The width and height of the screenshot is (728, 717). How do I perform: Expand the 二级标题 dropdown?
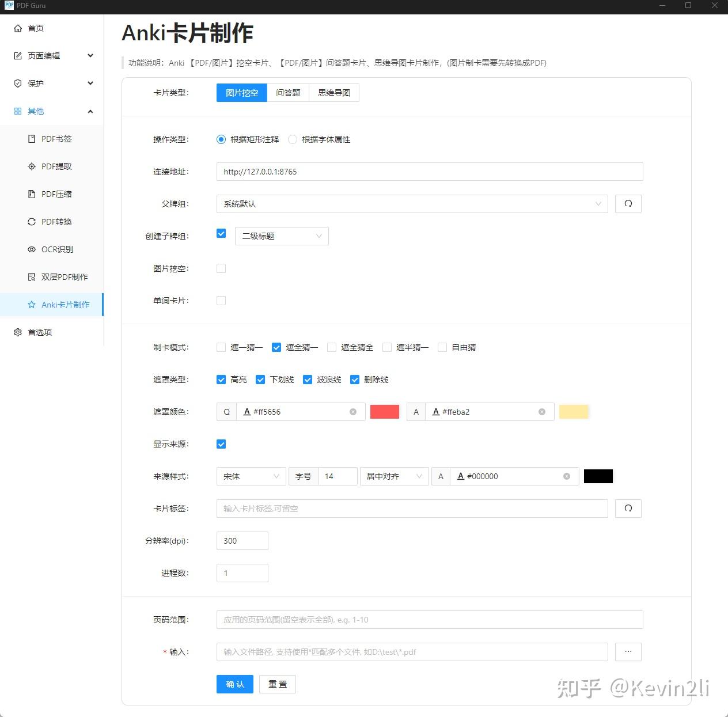(282, 236)
